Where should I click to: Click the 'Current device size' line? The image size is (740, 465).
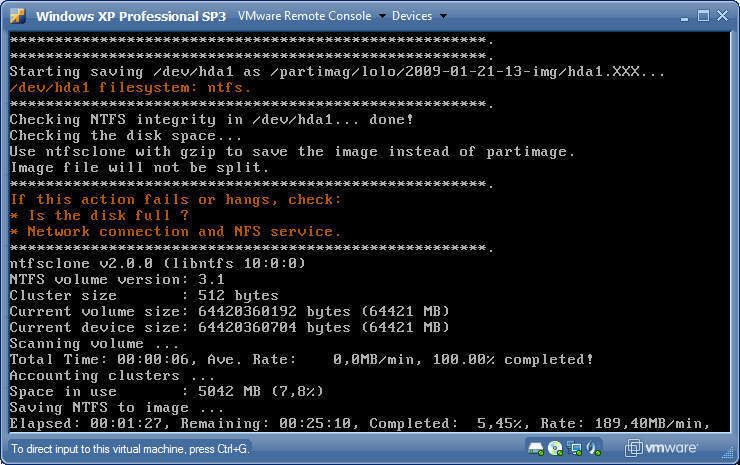click(229, 328)
